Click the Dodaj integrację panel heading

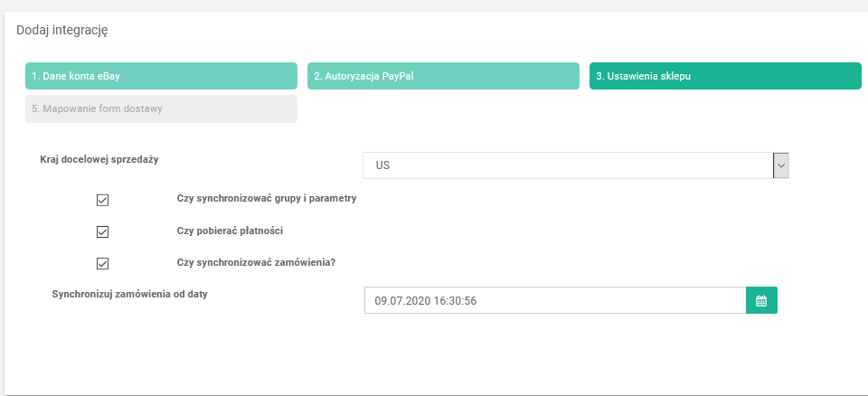tap(62, 30)
